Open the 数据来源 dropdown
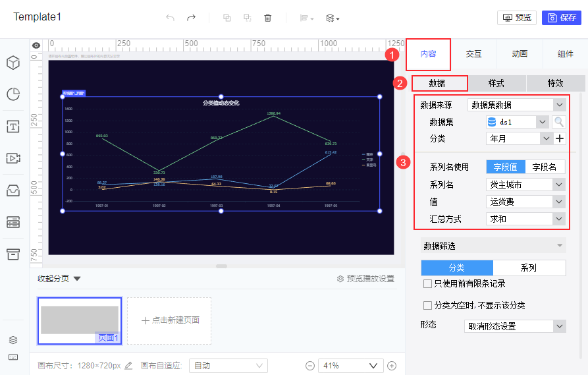The width and height of the screenshot is (588, 375). [516, 105]
